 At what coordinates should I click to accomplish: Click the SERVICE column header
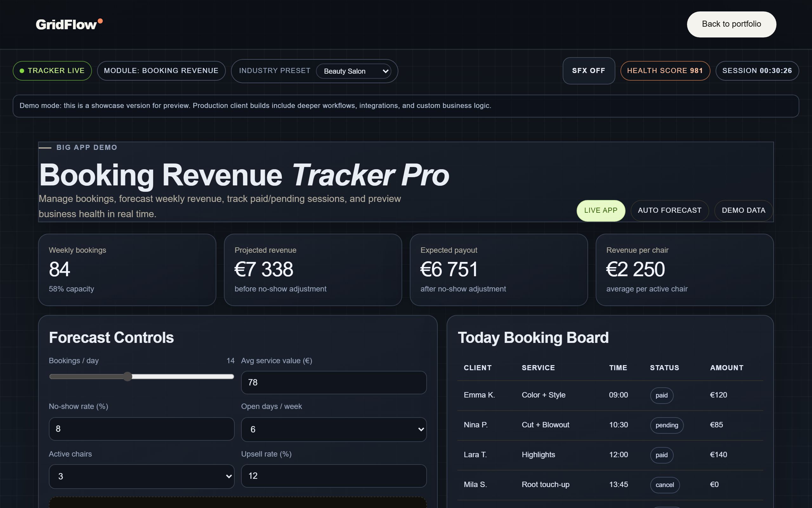(538, 368)
